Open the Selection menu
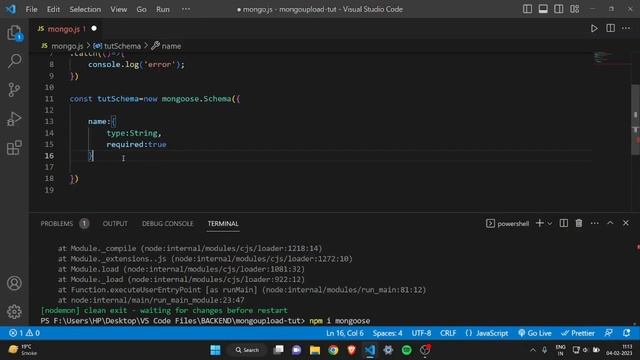 pos(85,9)
